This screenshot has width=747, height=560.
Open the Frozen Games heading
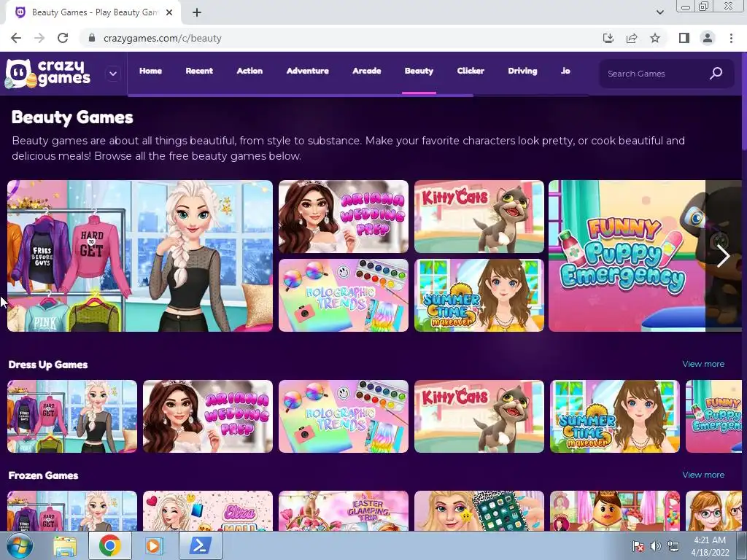coord(43,475)
